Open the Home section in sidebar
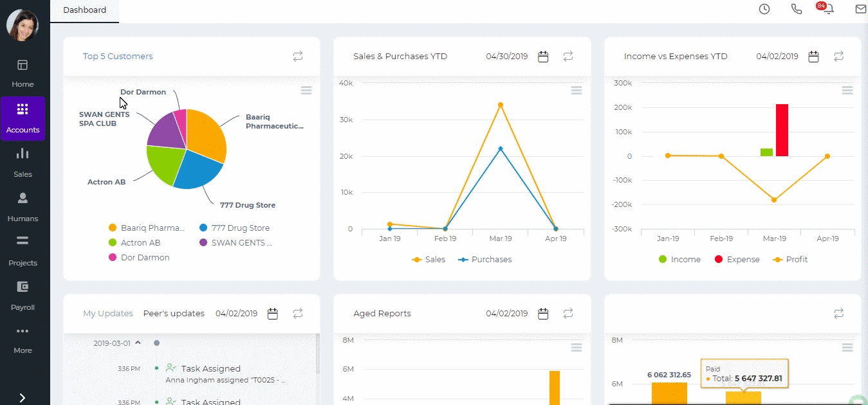This screenshot has width=868, height=405. click(23, 73)
